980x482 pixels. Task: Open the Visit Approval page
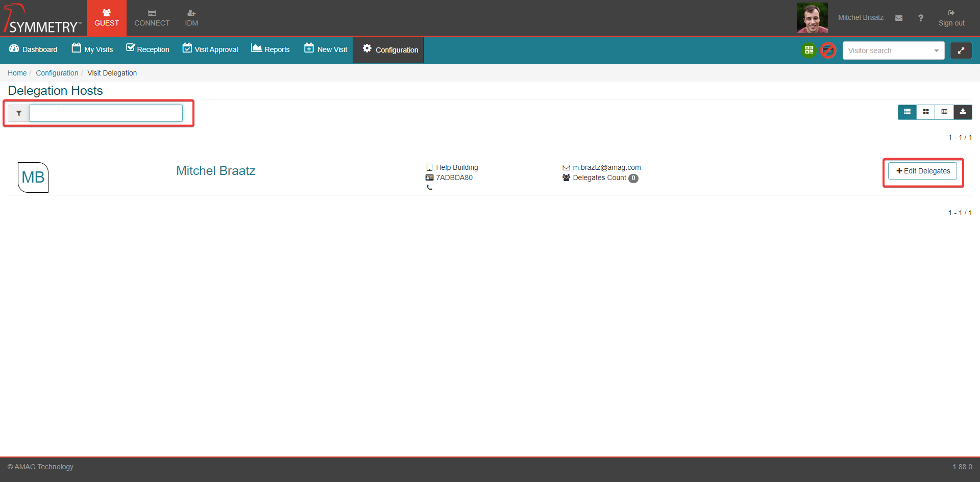[210, 49]
